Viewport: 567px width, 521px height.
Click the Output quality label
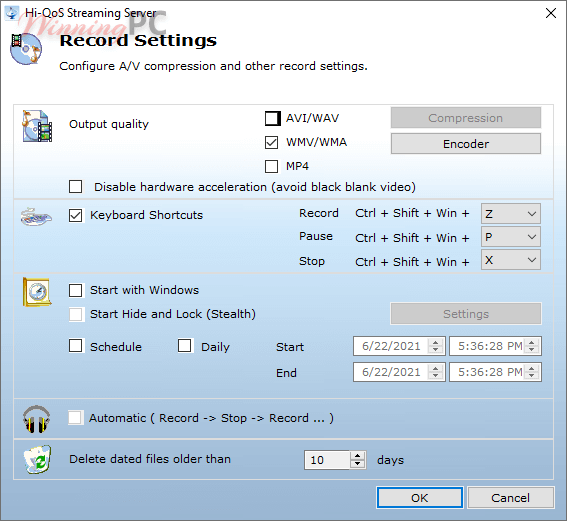tap(109, 124)
